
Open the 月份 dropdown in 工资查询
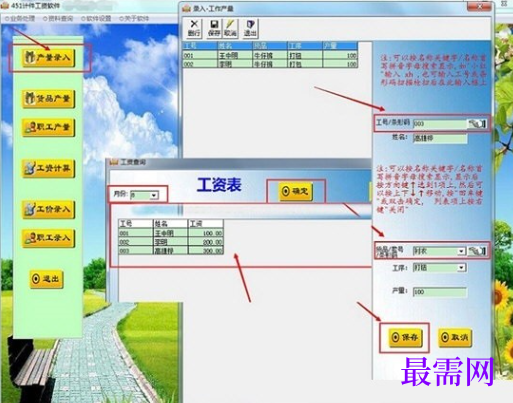(154, 195)
